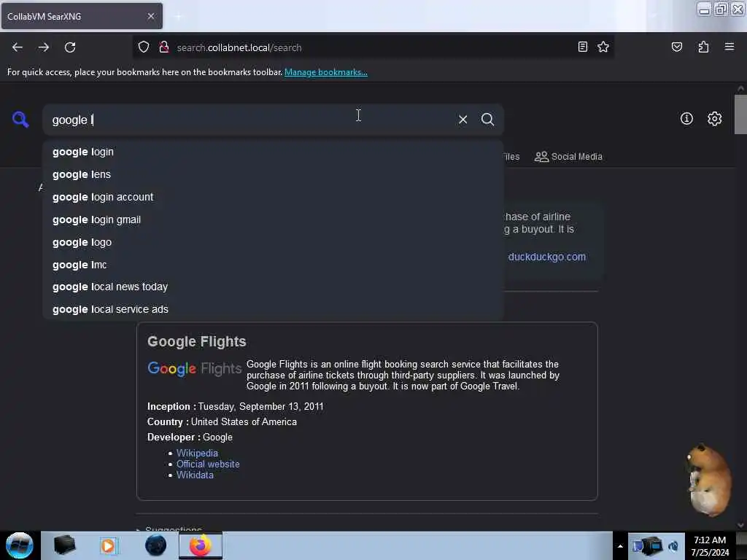Viewport: 747px width, 560px height.
Task: Click the Google Flights infobox heading
Action: tap(196, 341)
